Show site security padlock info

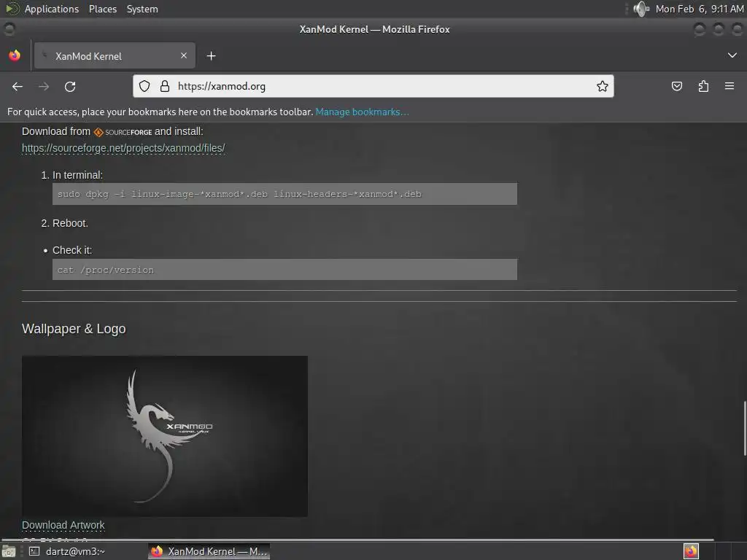[x=165, y=86]
